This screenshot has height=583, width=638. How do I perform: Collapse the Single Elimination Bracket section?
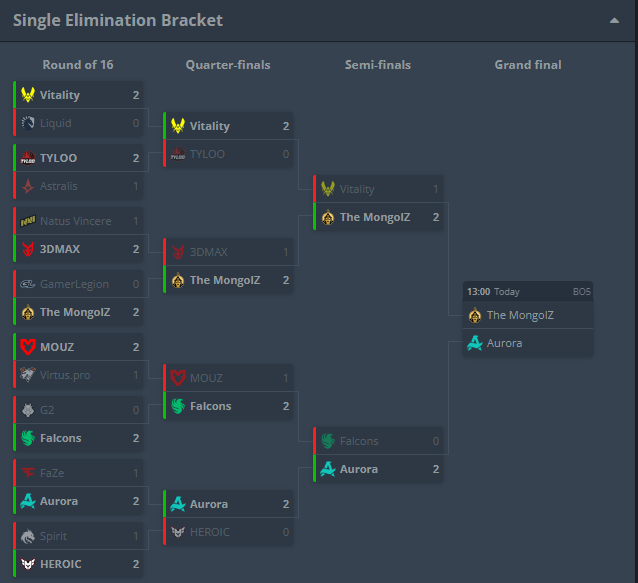(614, 20)
